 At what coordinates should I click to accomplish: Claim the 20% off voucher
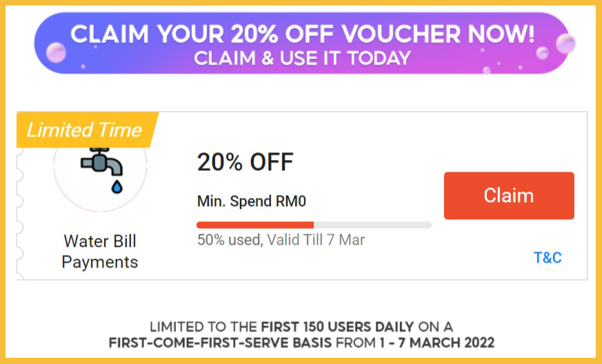click(509, 195)
